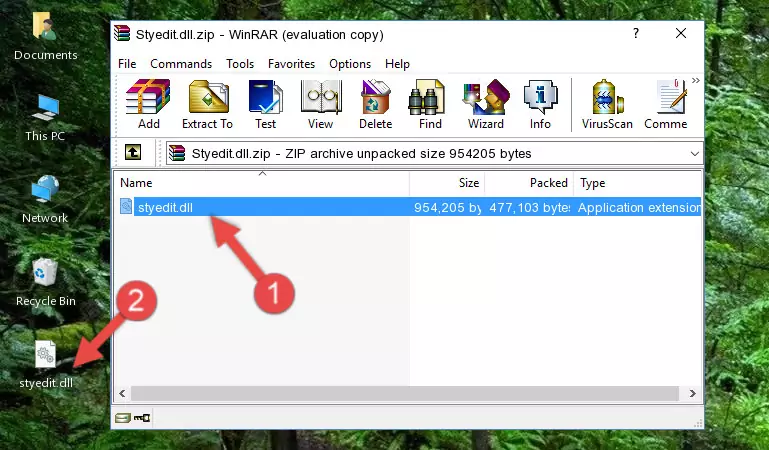The width and height of the screenshot is (769, 450).
Task: Click the password key icon in status bar
Action: tap(142, 418)
